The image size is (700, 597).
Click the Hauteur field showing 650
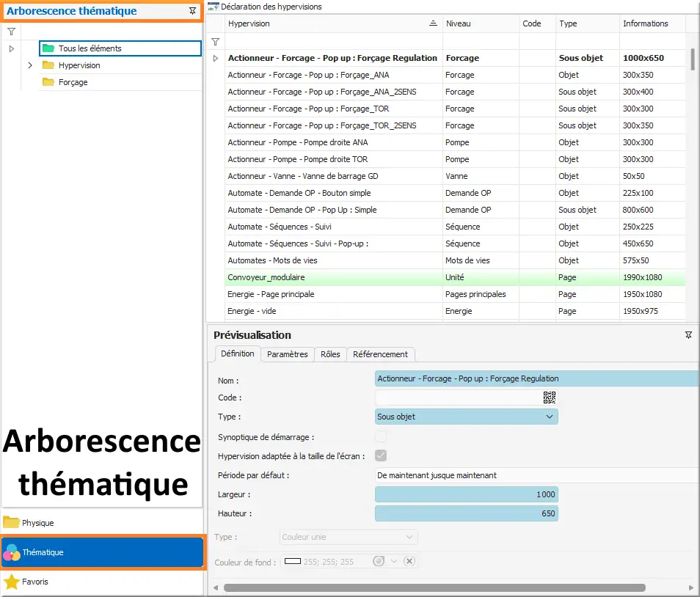(467, 513)
